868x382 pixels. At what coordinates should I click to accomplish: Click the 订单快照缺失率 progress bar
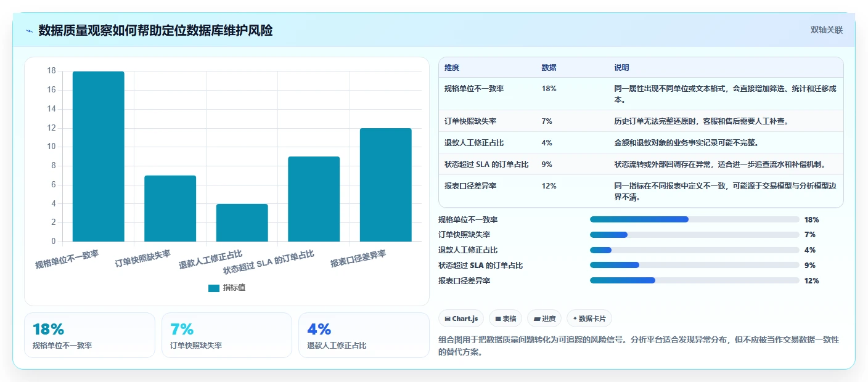tap(695, 235)
